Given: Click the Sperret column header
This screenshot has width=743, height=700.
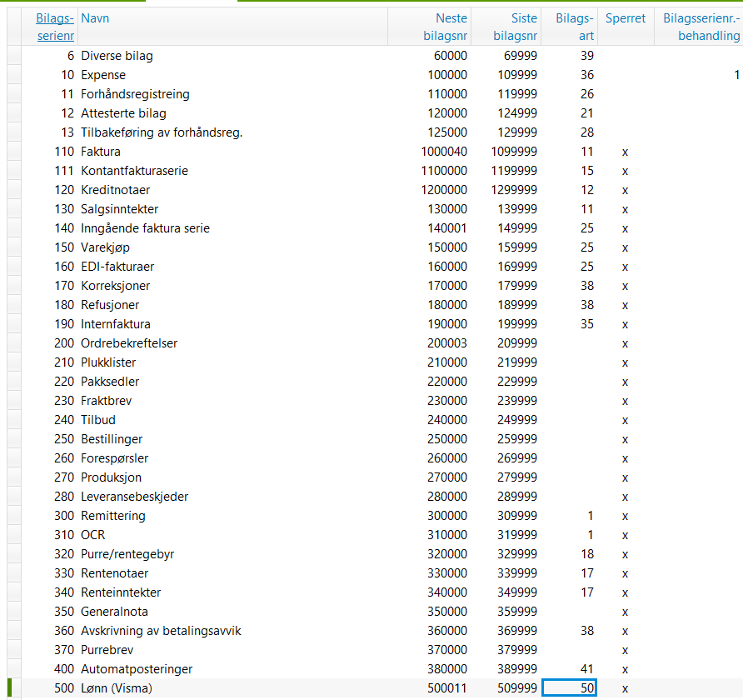Looking at the screenshot, I should (625, 18).
